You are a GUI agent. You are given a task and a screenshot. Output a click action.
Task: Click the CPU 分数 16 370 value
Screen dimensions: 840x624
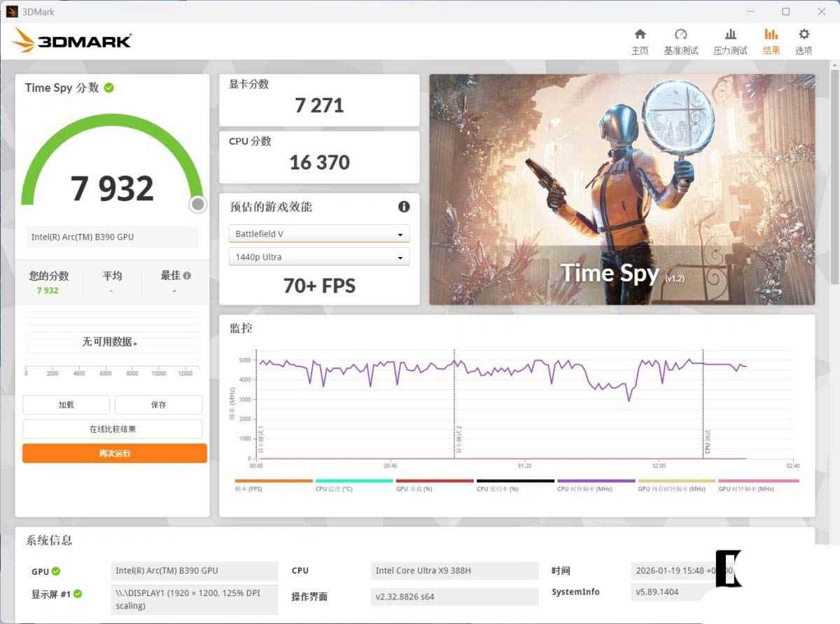pyautogui.click(x=319, y=162)
